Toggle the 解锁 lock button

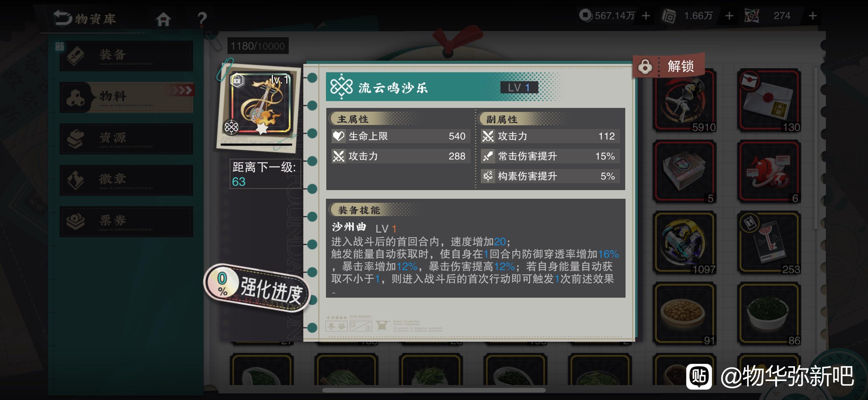pyautogui.click(x=668, y=66)
